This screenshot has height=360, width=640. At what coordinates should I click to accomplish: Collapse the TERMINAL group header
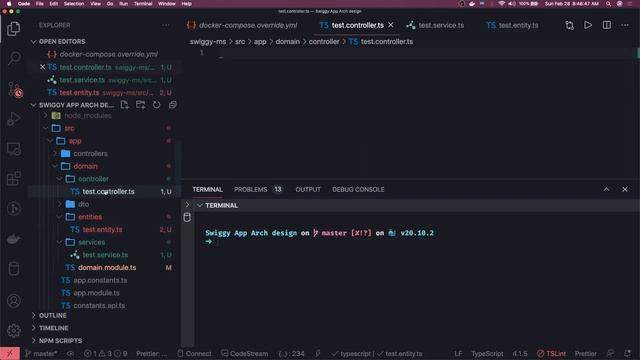tap(200, 205)
